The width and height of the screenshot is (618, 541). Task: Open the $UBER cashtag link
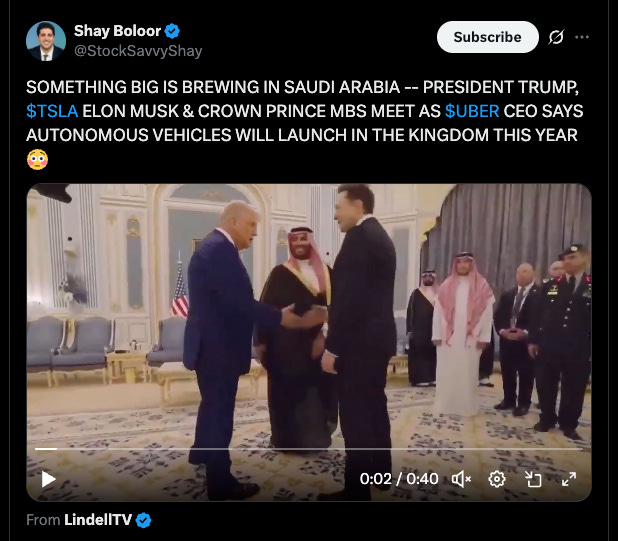(x=472, y=111)
